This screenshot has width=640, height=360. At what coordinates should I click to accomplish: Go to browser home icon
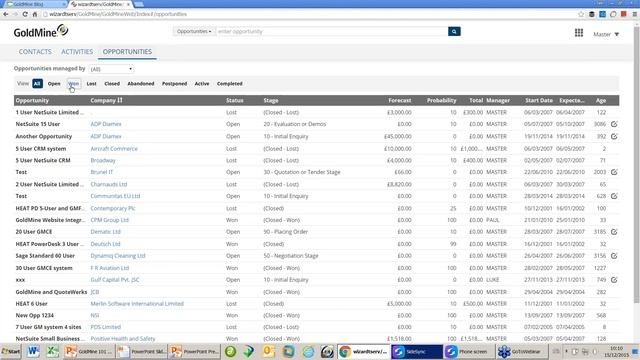click(x=35, y=14)
